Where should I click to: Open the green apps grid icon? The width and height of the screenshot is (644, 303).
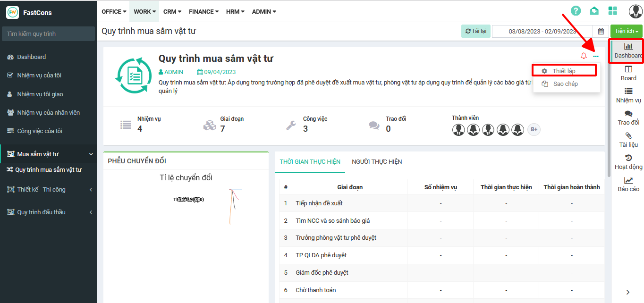[613, 11]
